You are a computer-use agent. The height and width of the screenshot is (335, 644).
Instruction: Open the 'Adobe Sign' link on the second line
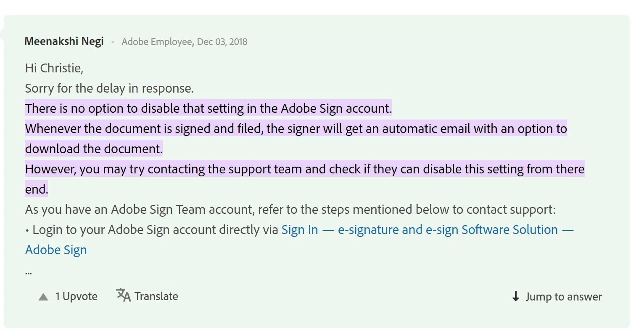pos(56,250)
